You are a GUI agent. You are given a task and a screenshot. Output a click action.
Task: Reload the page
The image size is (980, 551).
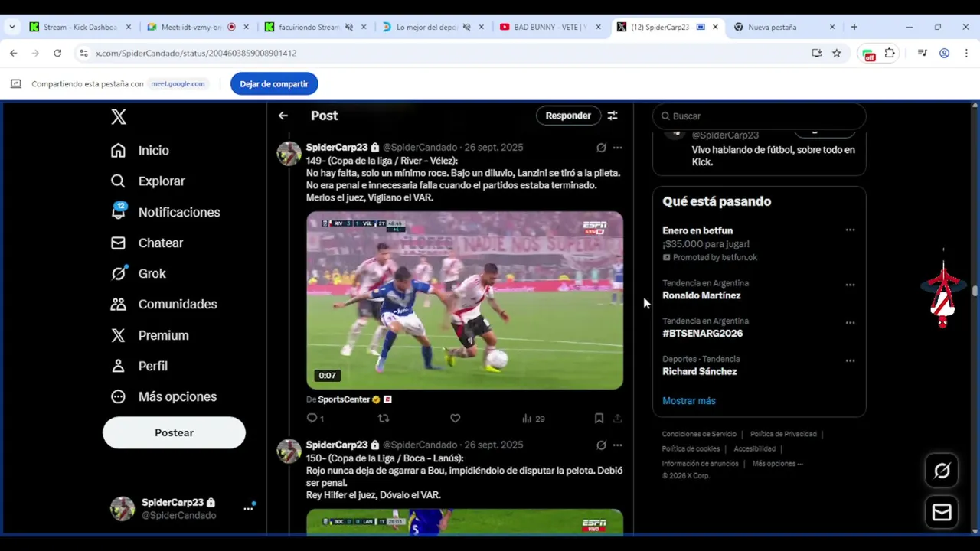pyautogui.click(x=57, y=53)
